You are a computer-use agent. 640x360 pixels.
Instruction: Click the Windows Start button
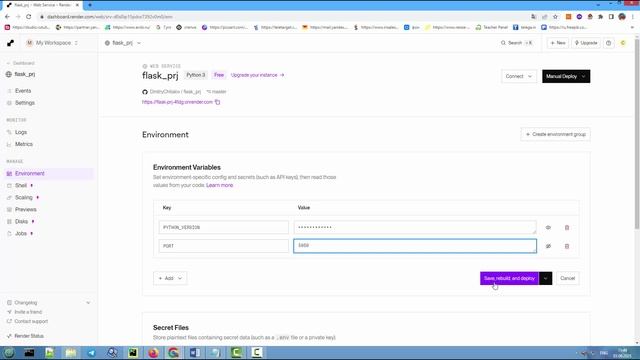(9, 353)
